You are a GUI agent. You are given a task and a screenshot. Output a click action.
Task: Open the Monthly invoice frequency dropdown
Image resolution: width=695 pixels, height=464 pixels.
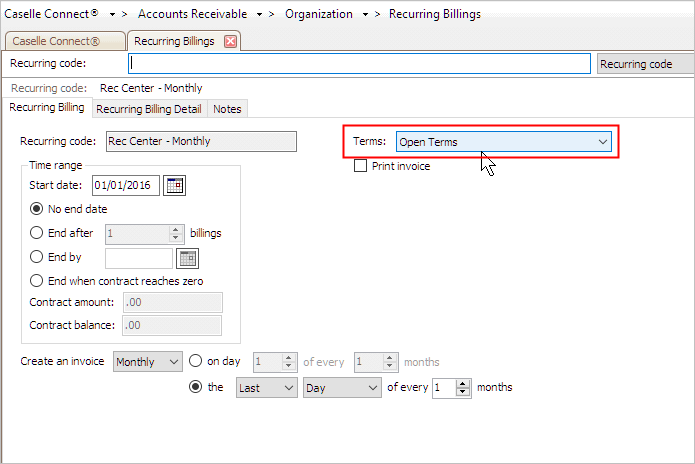click(x=148, y=362)
